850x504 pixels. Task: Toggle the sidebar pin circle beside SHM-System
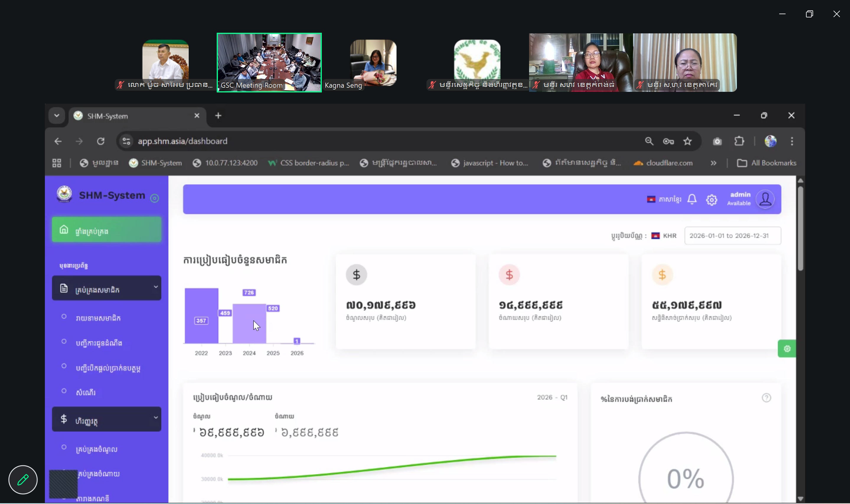(x=154, y=198)
